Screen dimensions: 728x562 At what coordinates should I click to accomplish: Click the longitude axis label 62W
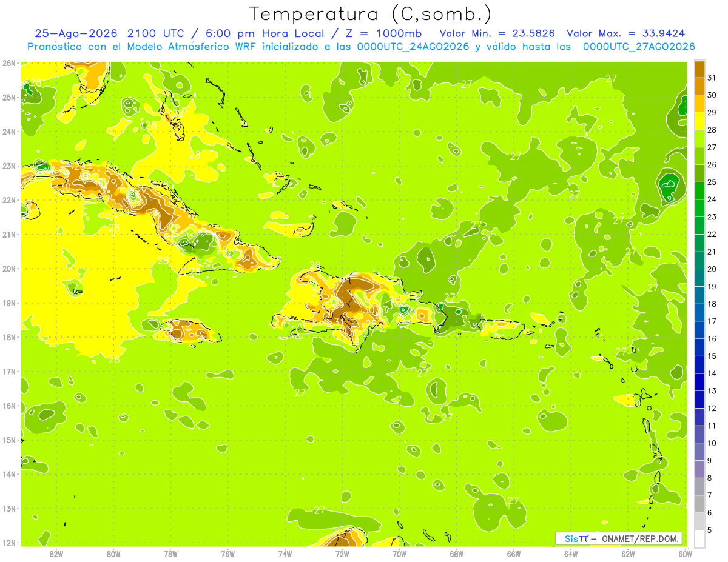tap(628, 554)
